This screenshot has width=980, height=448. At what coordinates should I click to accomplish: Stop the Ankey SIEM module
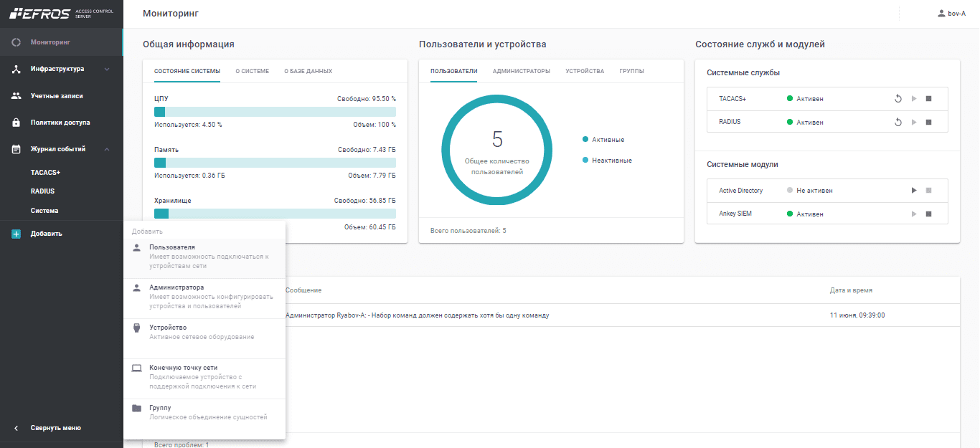click(x=928, y=214)
